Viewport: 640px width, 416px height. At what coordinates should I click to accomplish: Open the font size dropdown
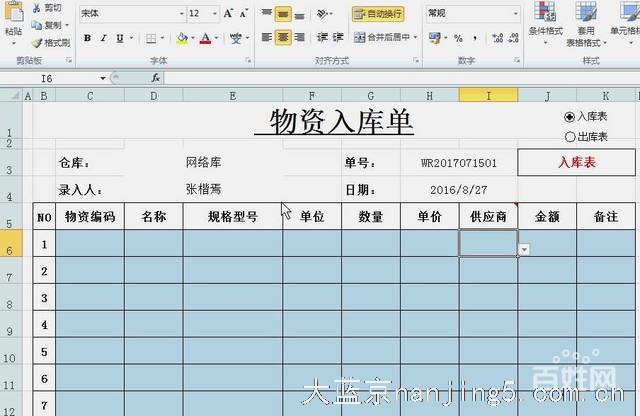coord(215,14)
